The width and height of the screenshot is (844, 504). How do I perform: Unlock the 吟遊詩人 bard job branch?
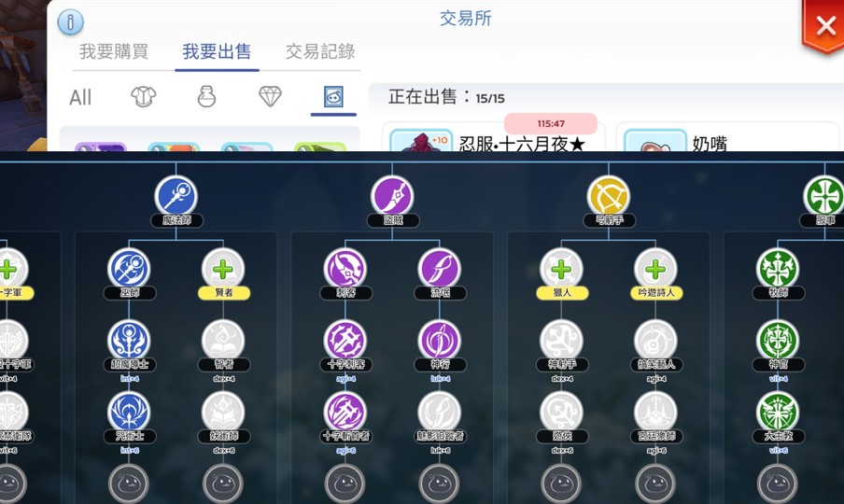(x=655, y=269)
